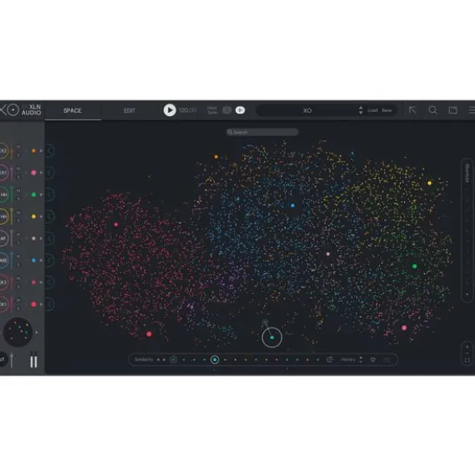Click the Save preset button
Viewport: 475px width, 476px height.
(386, 110)
